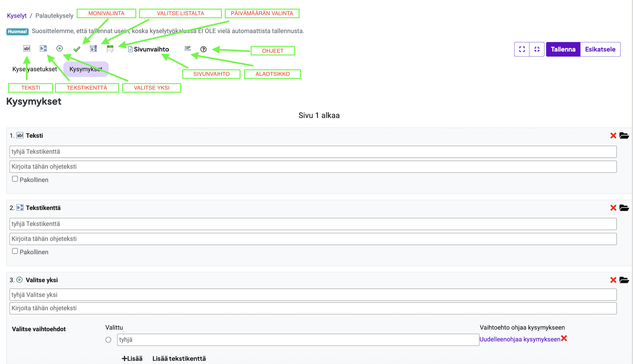Delete question 1 with red X

pyautogui.click(x=613, y=136)
